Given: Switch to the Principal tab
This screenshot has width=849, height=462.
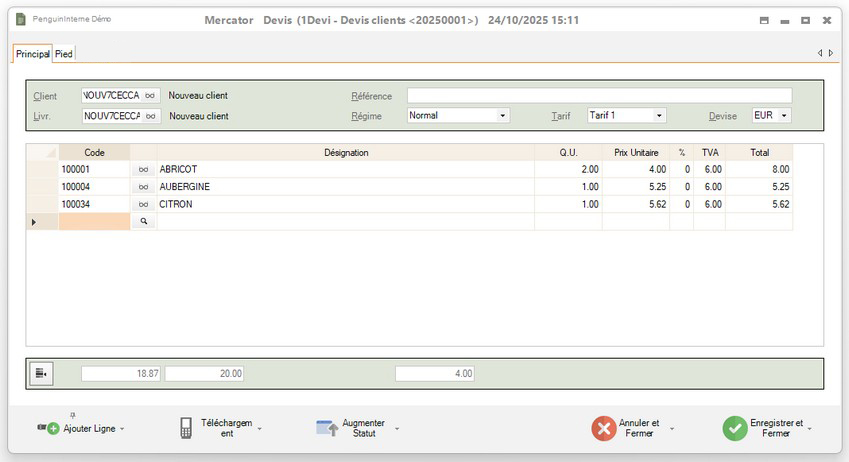Looking at the screenshot, I should click(x=32, y=54).
